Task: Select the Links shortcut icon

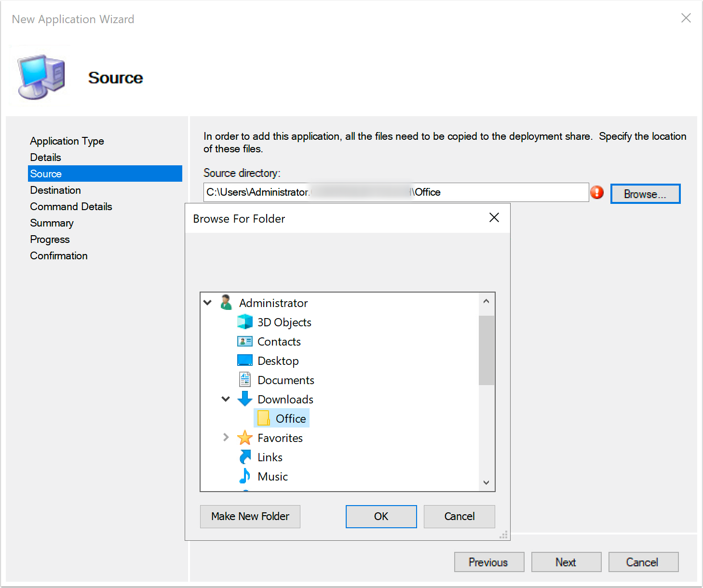Action: pyautogui.click(x=245, y=456)
